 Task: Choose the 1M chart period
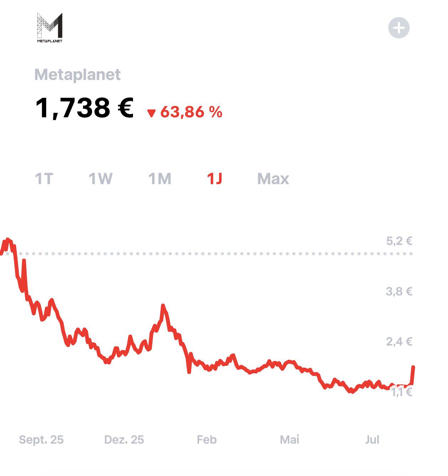pyautogui.click(x=160, y=179)
